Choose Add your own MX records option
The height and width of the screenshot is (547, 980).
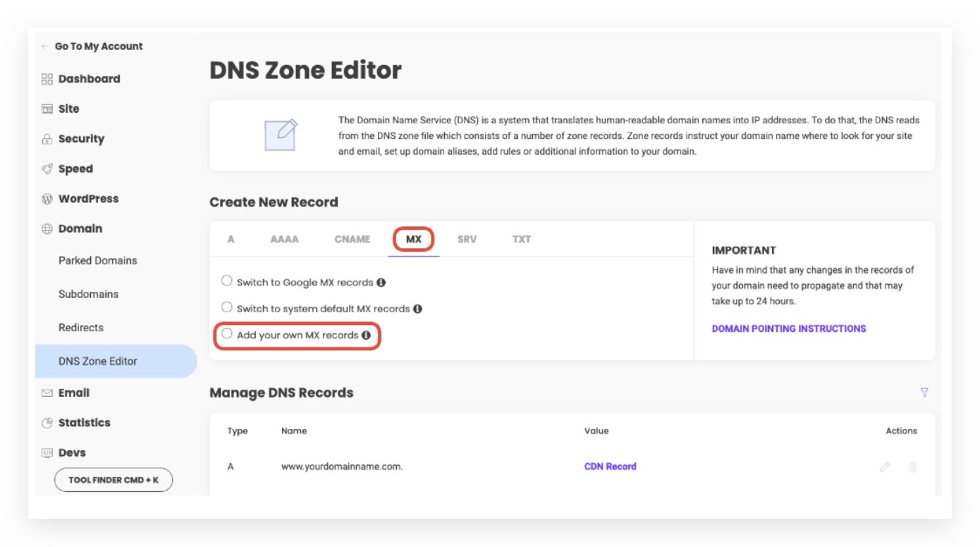[x=227, y=334]
